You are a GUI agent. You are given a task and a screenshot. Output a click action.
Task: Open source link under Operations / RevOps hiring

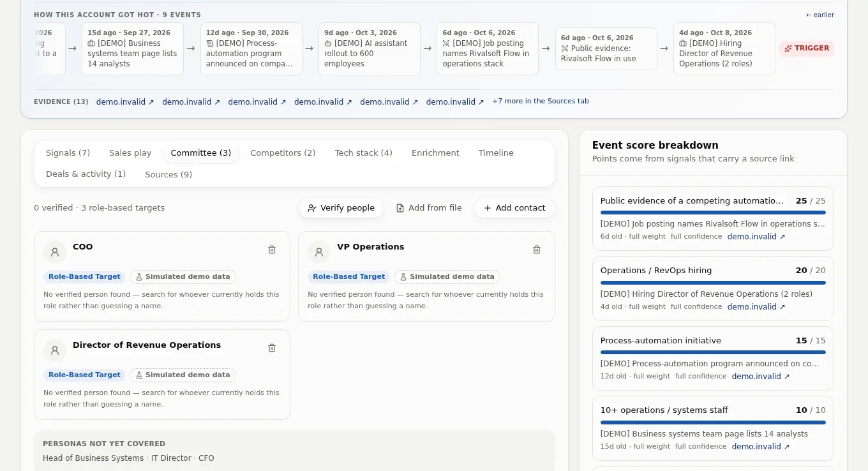(x=756, y=307)
